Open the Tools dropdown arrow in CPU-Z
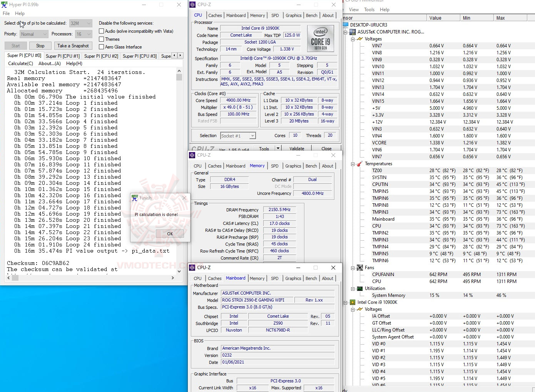The height and width of the screenshot is (392, 535). tap(278, 148)
